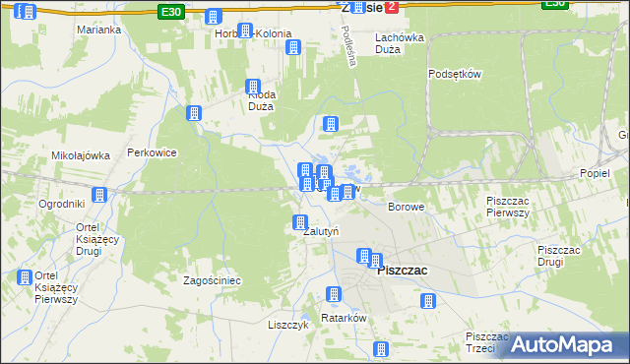Click the AutoMapa logo
The image size is (630, 364).
562,345
